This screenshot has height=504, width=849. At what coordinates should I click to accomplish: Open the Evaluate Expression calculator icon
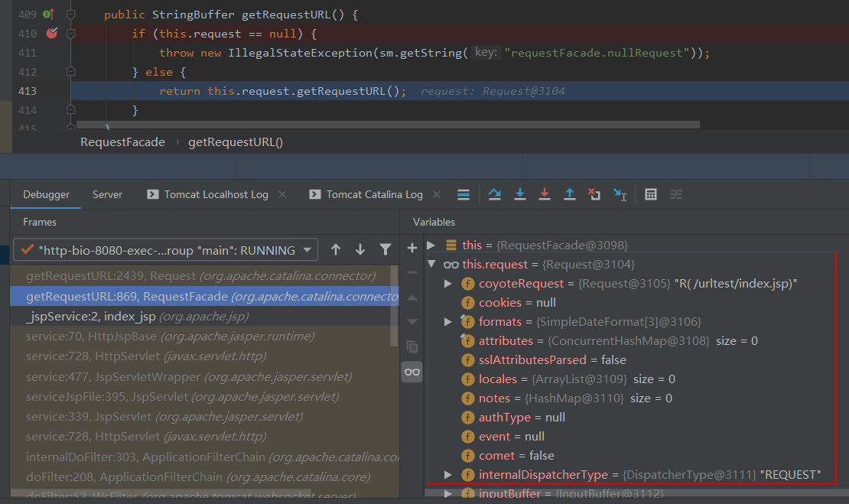(651, 194)
